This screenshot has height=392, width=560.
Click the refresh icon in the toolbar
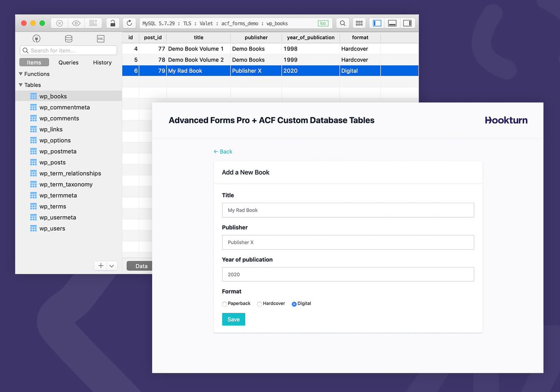[x=129, y=23]
